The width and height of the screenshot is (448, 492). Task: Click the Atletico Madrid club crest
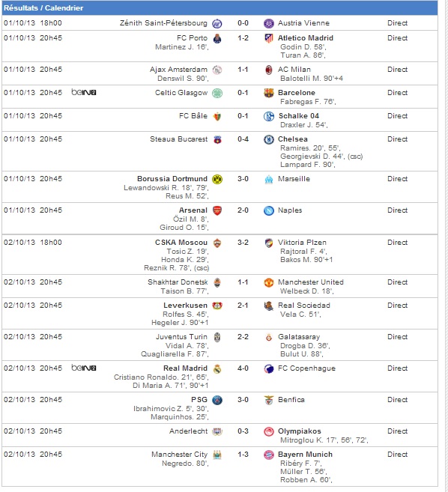tap(269, 38)
